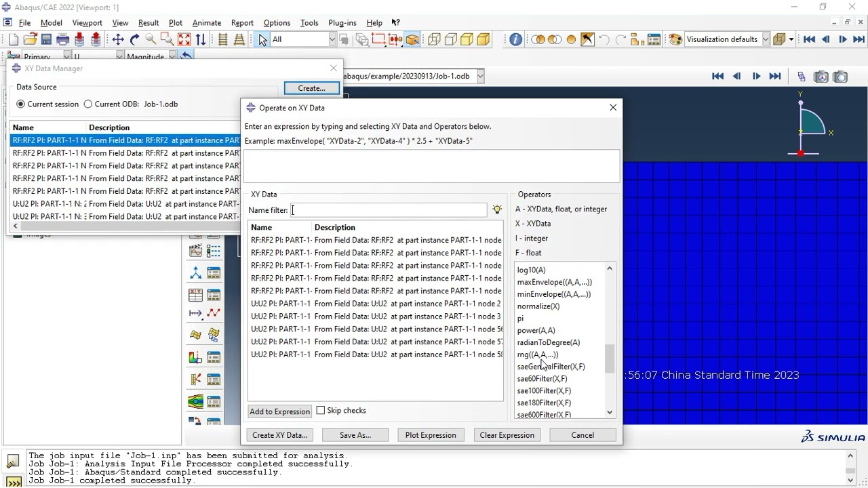Viewport: 868px width, 488px height.
Task: Enable the Skip checks checkbox
Action: tap(321, 411)
